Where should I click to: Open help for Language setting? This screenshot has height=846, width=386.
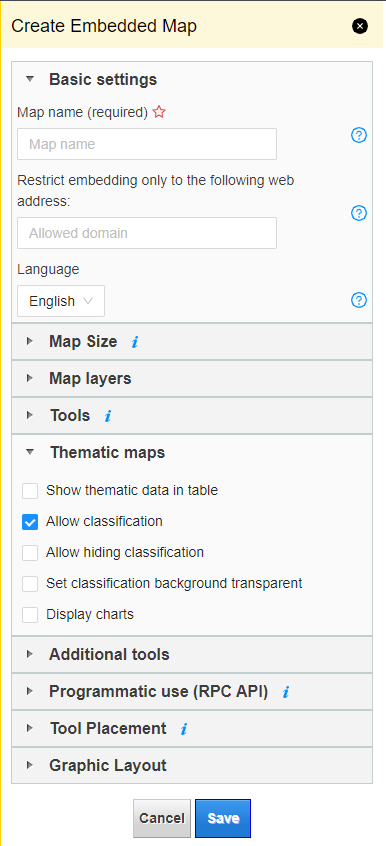point(359,300)
